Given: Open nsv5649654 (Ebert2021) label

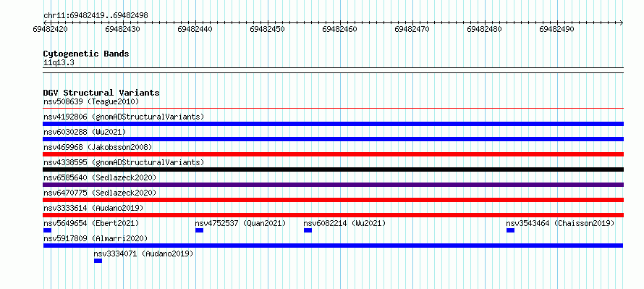Looking at the screenshot, I should click(91, 223).
